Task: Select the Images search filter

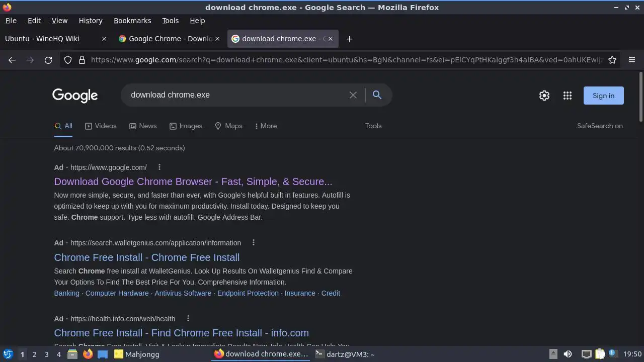Action: [x=186, y=126]
